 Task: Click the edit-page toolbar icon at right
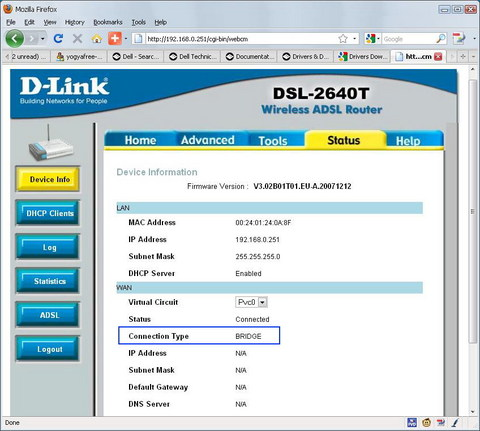point(459,39)
